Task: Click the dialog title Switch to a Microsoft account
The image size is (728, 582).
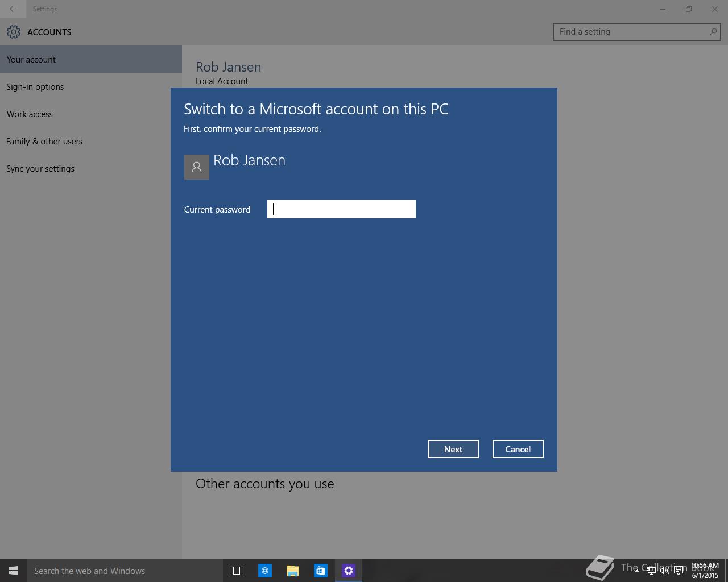Action: 316,109
